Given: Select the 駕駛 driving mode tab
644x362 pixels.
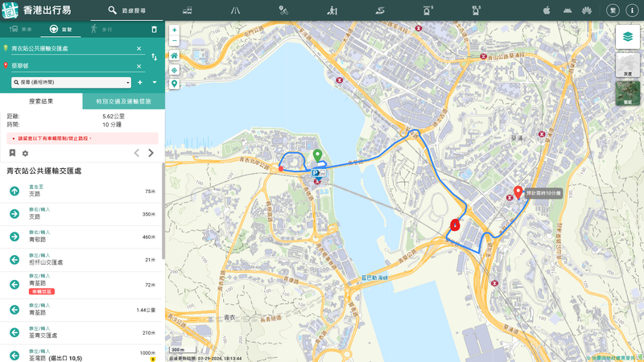Looking at the screenshot, I should (x=61, y=29).
